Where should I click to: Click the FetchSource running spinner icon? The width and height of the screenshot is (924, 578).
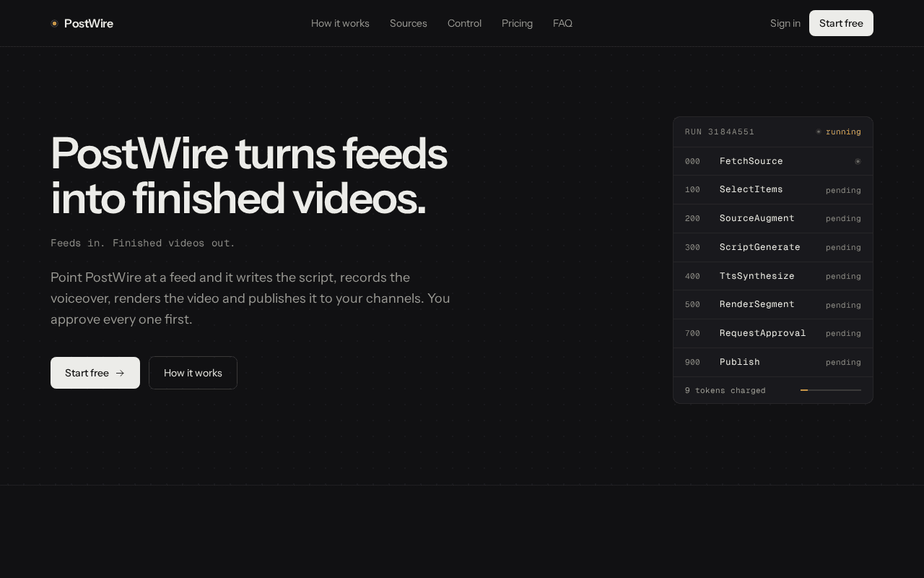858,161
